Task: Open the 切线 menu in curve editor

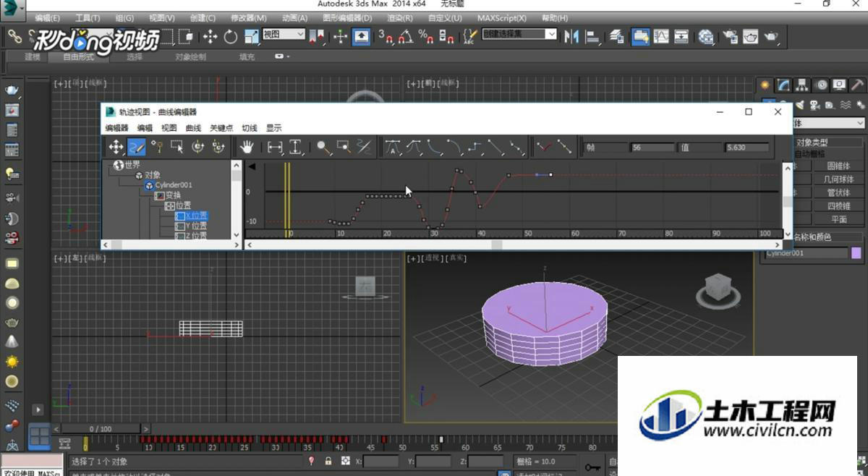Action: click(250, 128)
